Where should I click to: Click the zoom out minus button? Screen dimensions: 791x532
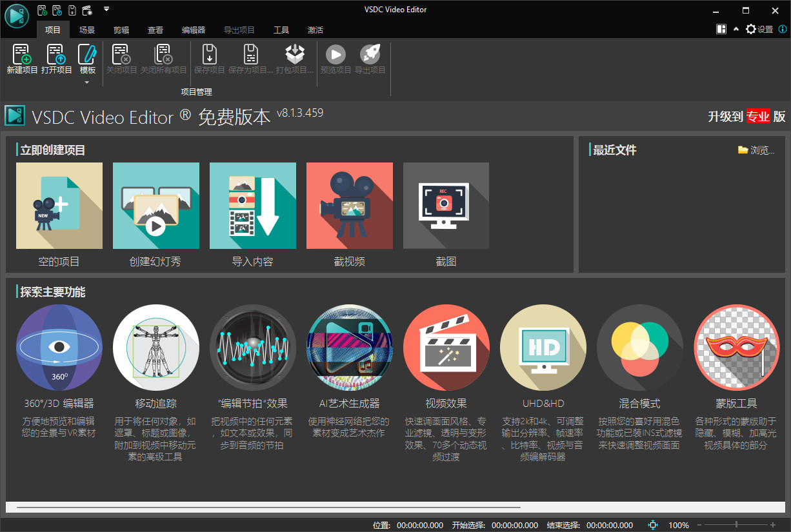(x=698, y=525)
